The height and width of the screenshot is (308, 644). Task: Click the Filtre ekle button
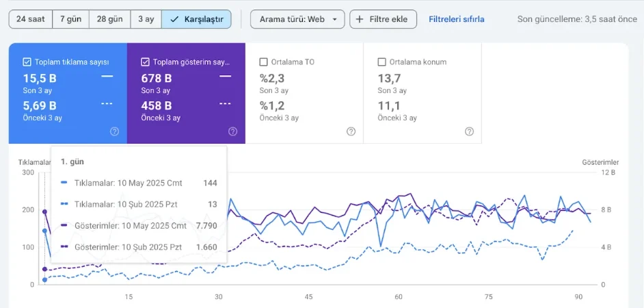(x=383, y=19)
